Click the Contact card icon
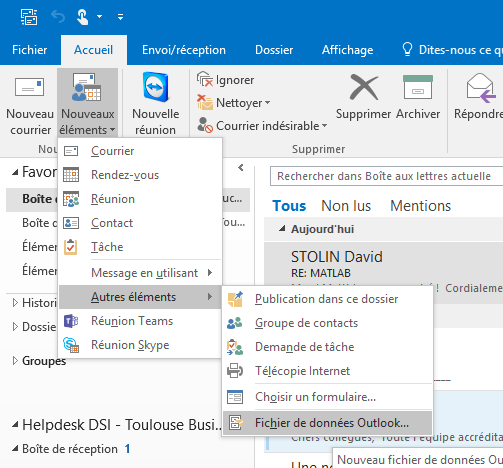The width and height of the screenshot is (503, 468). coord(71,223)
